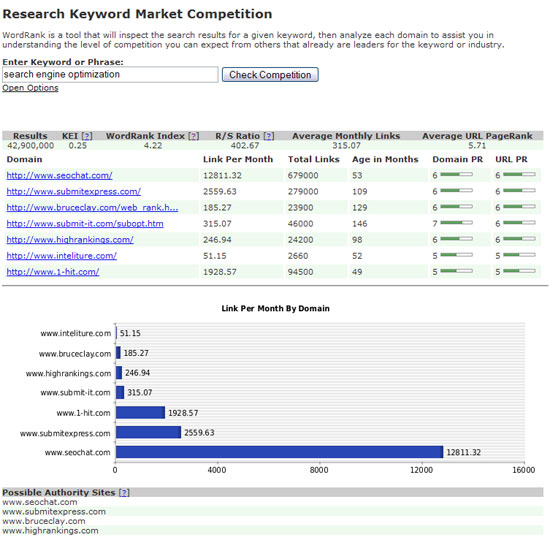Click the seochat.com Domain PR bar
This screenshot has height=540, width=550.
point(456,174)
